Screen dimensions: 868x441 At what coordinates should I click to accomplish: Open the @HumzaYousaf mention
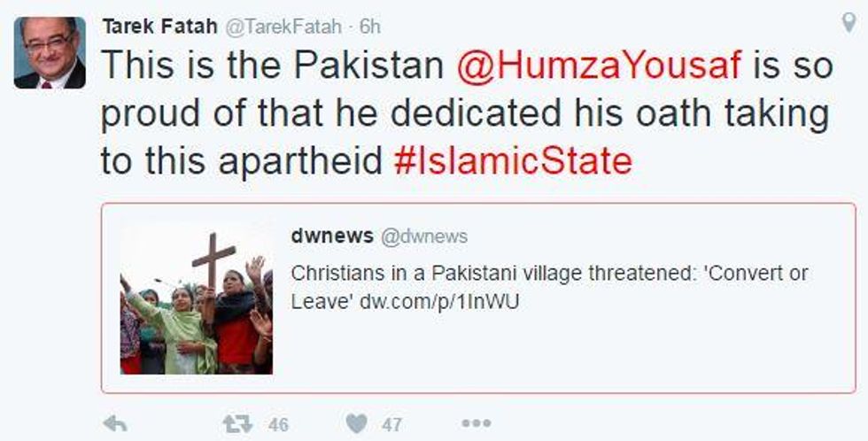pos(599,66)
